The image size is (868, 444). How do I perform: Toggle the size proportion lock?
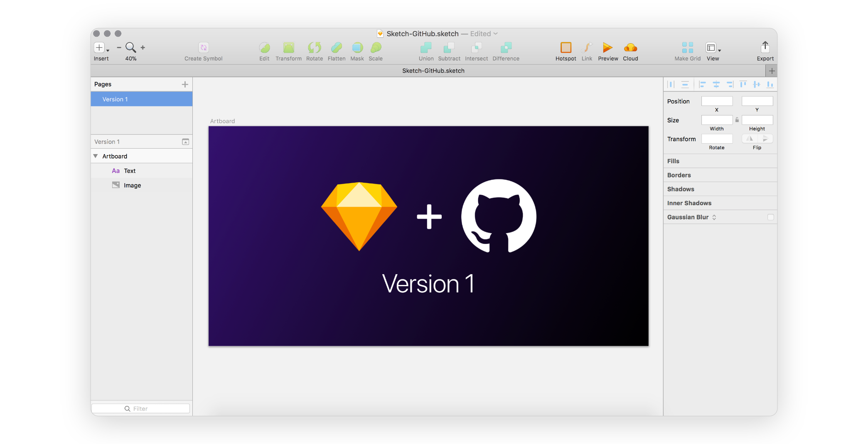click(x=737, y=120)
